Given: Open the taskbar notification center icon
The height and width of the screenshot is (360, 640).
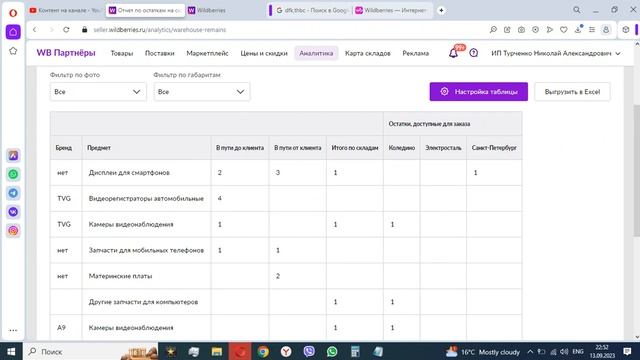Looking at the screenshot, I should 627,351.
